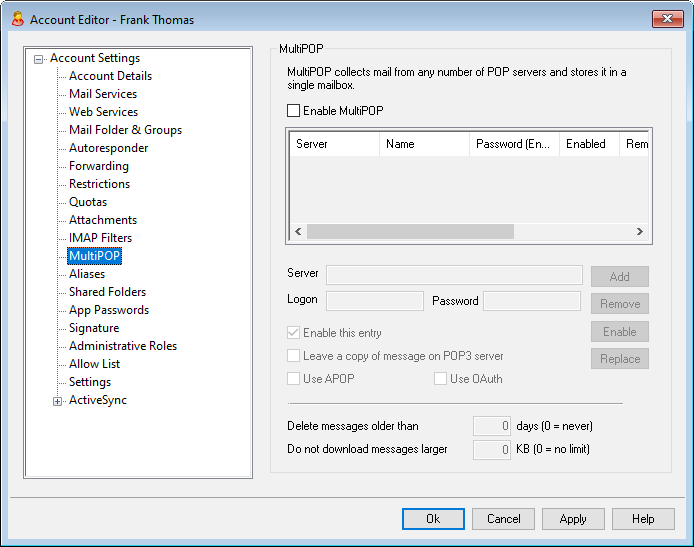This screenshot has height=547, width=694.
Task: Tick the Use OAuth checkbox
Action: point(440,379)
